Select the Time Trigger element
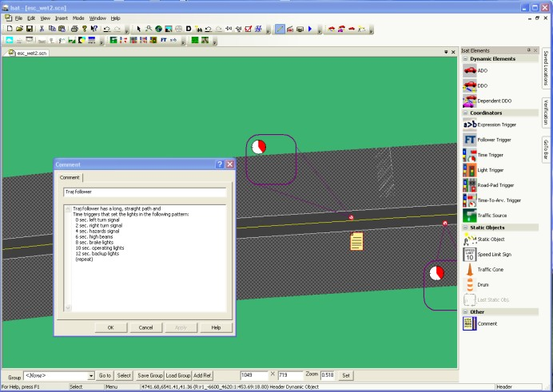Viewport: 553px width, 392px height. pyautogui.click(x=470, y=155)
